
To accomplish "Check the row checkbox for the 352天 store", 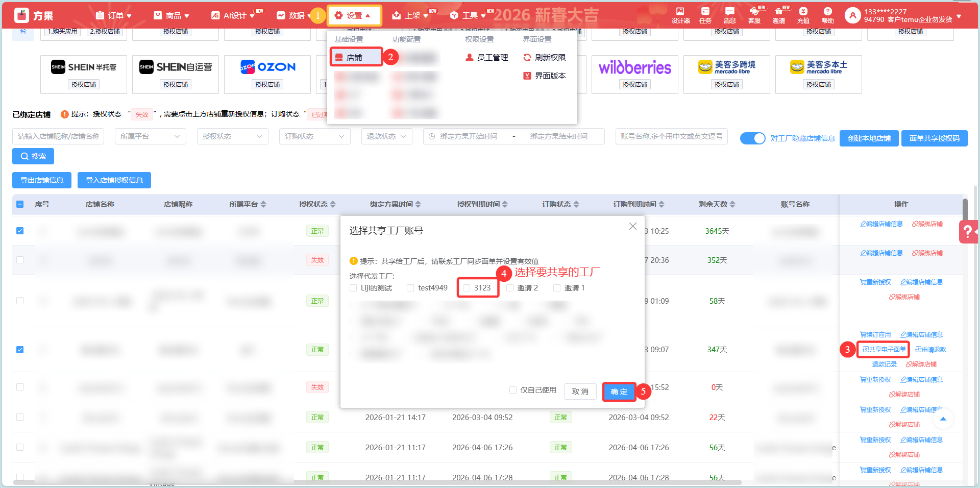I will click(x=20, y=260).
